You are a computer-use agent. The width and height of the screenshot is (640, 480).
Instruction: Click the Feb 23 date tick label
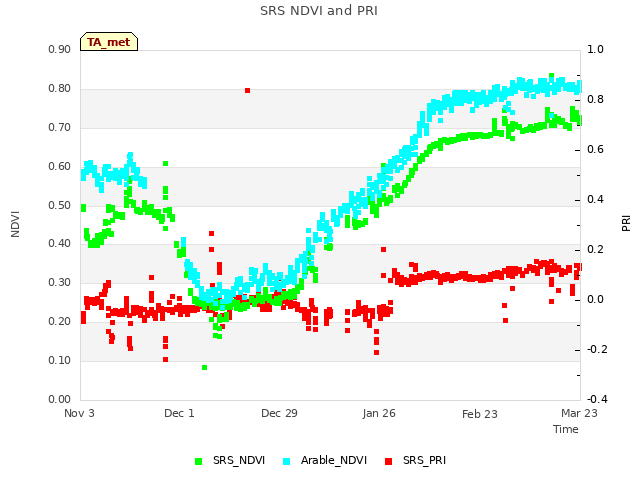click(480, 414)
